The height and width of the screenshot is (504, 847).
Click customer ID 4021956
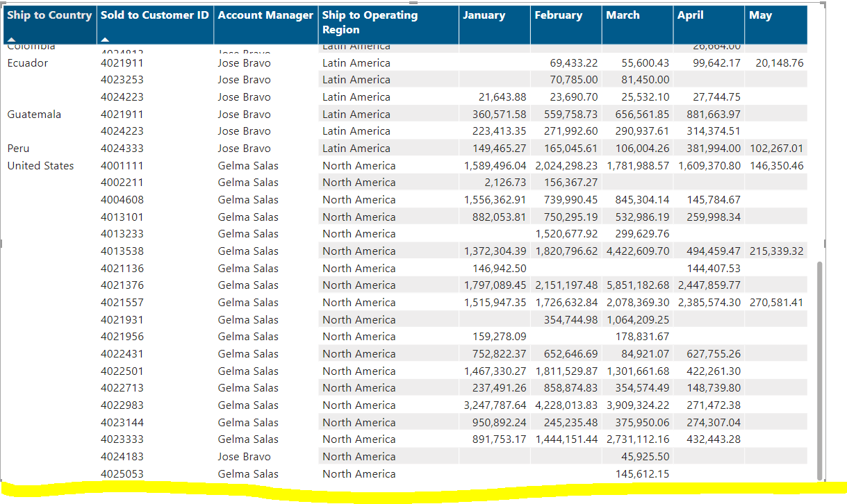122,337
